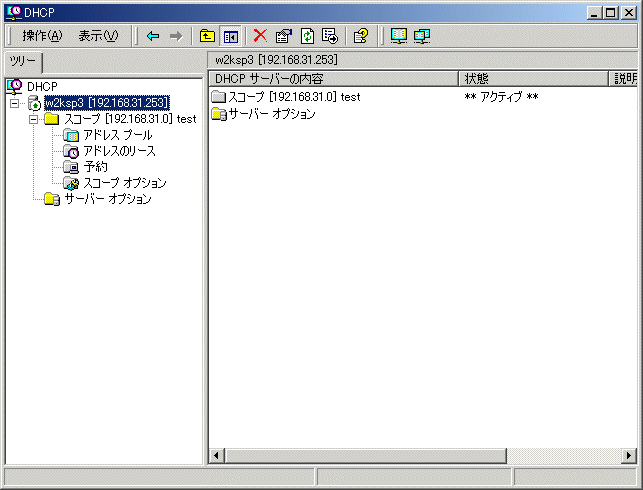This screenshot has width=643, height=490.
Task: Click the サーバー オプション icon in tree
Action: click(52, 199)
